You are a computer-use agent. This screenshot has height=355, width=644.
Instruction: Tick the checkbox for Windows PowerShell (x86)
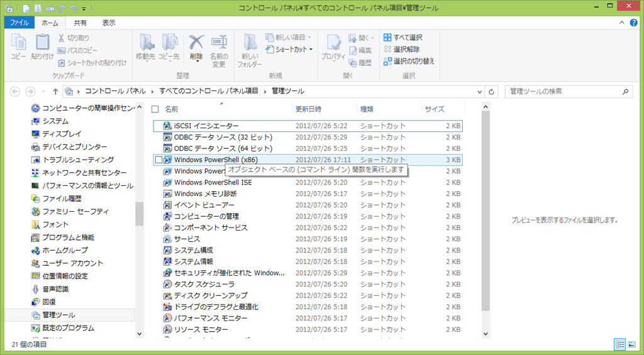(158, 160)
